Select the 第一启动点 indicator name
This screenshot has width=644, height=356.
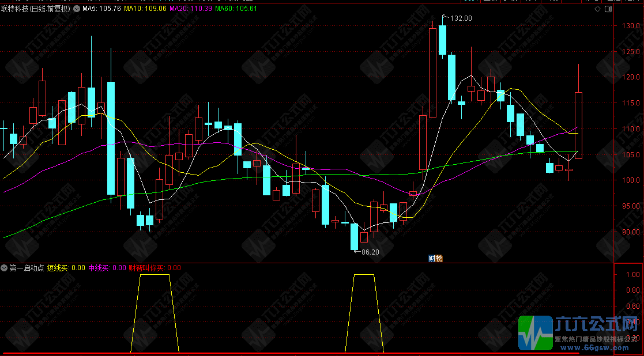point(27,268)
